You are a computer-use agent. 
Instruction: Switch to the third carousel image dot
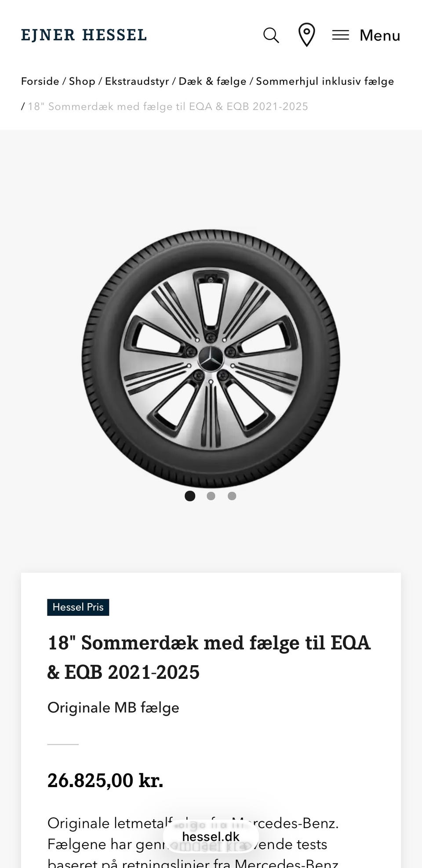tap(232, 496)
